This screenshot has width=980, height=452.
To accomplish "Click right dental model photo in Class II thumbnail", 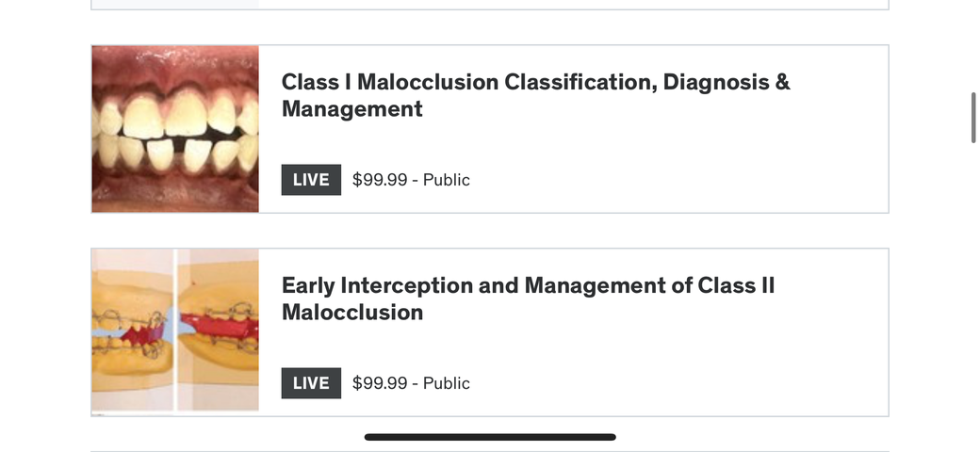I will [x=218, y=330].
